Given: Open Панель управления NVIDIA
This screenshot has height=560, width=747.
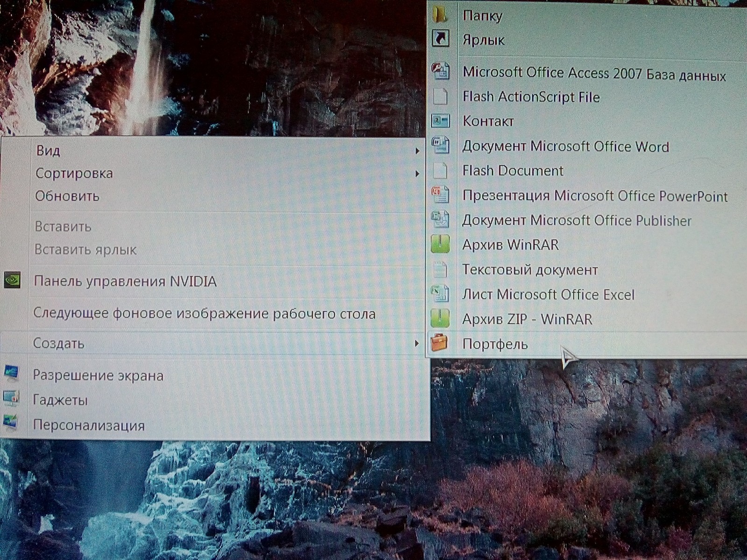Looking at the screenshot, I should [125, 281].
